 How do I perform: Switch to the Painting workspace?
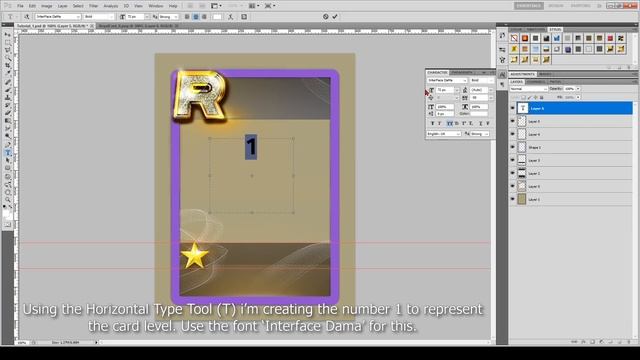coord(580,6)
